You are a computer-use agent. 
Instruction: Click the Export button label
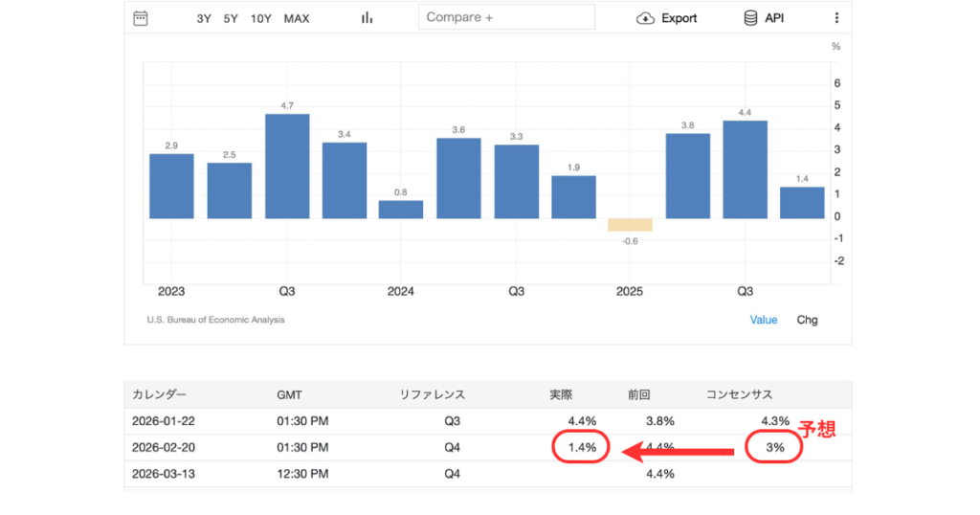pyautogui.click(x=679, y=18)
